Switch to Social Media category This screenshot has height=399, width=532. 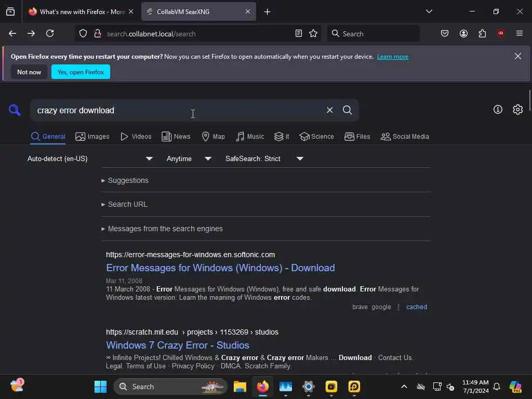pyautogui.click(x=405, y=137)
